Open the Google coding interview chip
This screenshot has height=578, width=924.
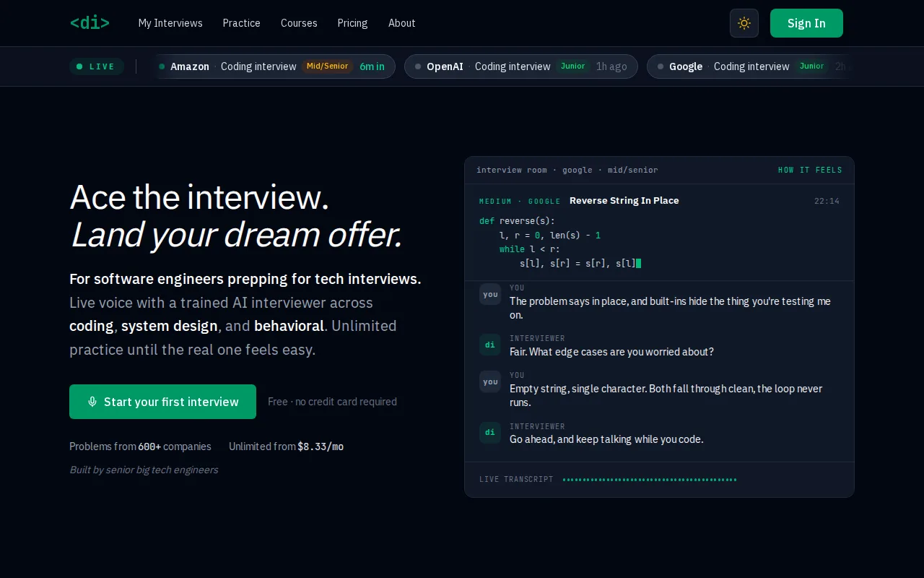point(751,66)
